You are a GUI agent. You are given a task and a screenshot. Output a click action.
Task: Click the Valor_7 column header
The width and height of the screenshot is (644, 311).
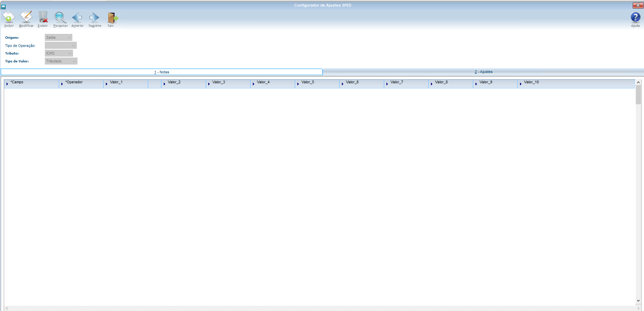tap(406, 84)
